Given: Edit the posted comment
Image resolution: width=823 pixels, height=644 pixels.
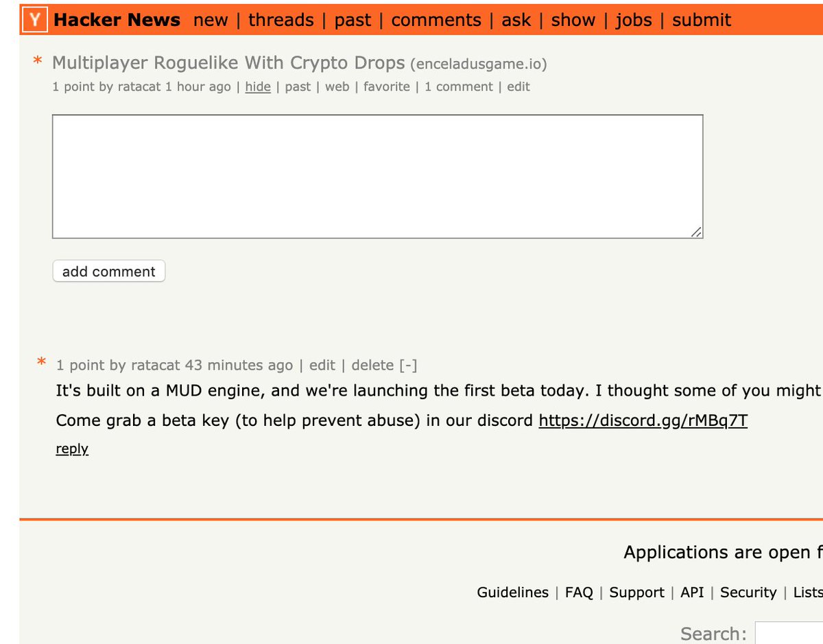Looking at the screenshot, I should [x=322, y=365].
